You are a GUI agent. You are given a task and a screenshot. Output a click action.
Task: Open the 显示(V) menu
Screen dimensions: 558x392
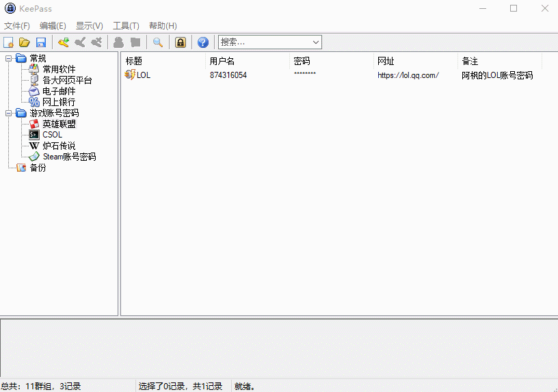pyautogui.click(x=90, y=25)
